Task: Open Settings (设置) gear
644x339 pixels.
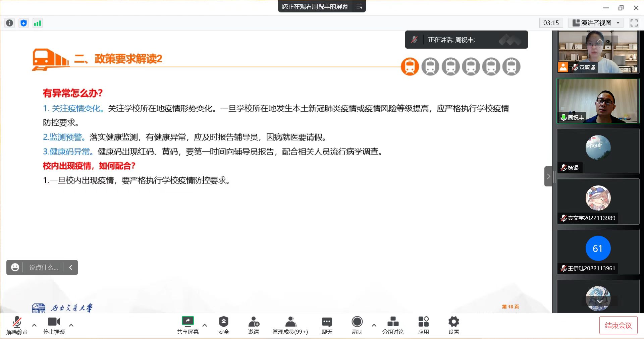Action: (453, 325)
